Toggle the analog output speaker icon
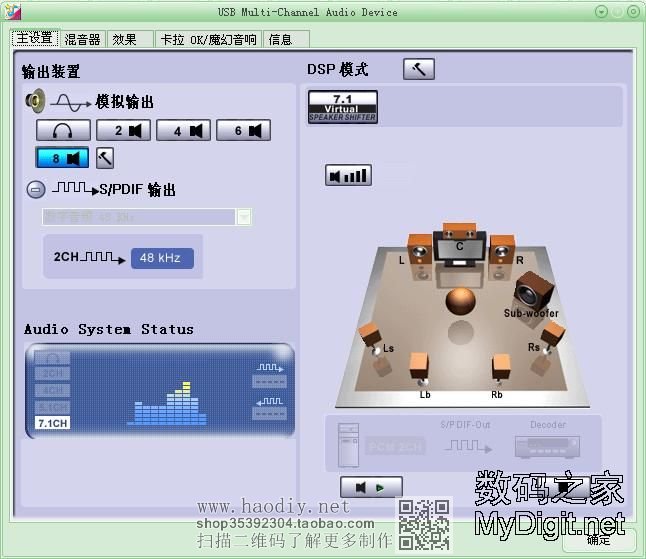646x559 pixels. click(x=36, y=101)
